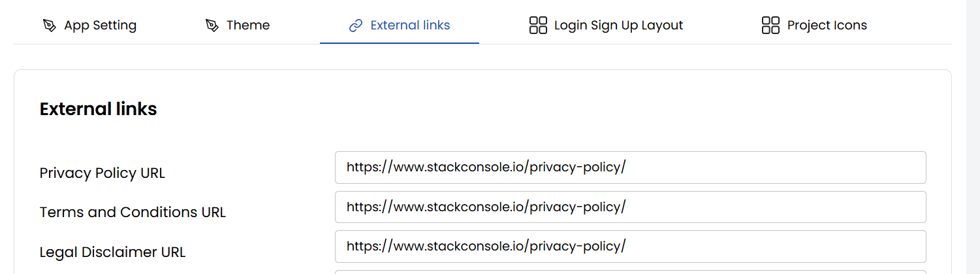This screenshot has height=274, width=980.
Task: Focus the Privacy Policy URL input field
Action: pos(630,167)
